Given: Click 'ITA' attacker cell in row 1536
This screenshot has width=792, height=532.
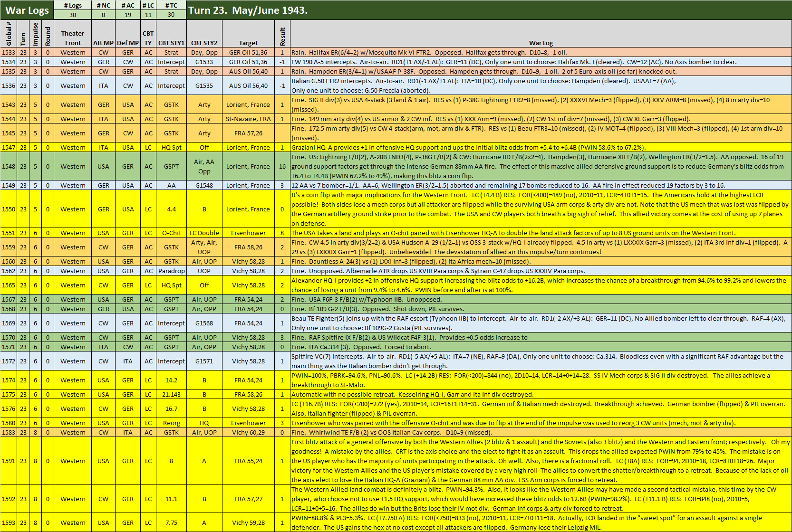Looking at the screenshot, I should (x=104, y=85).
